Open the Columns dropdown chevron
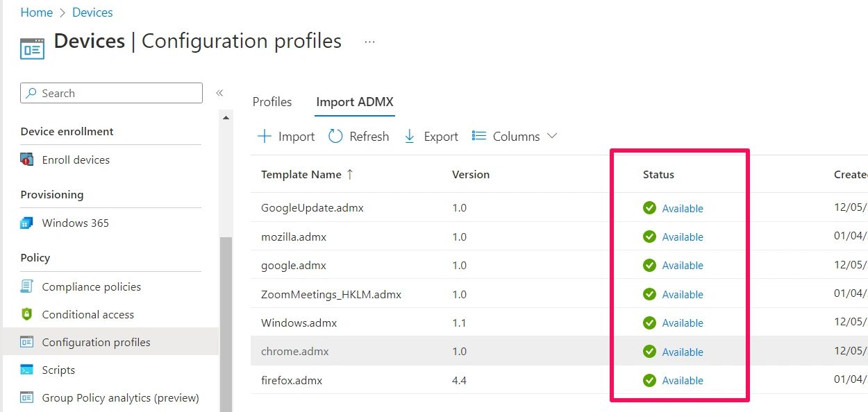 click(x=551, y=136)
